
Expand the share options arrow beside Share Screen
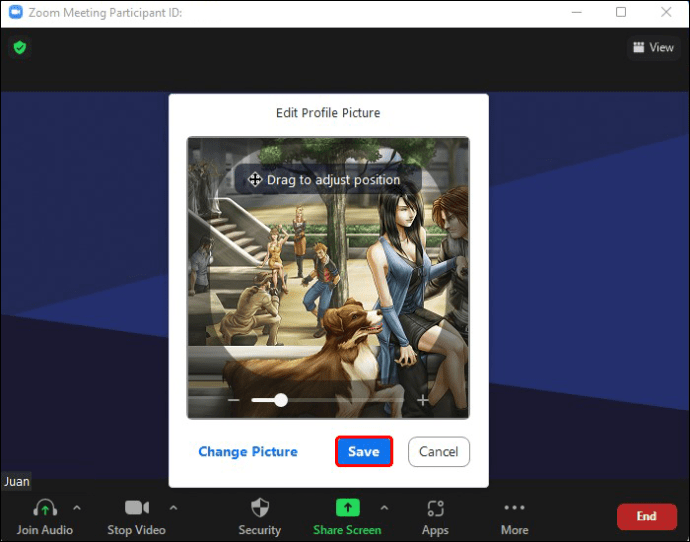point(384,508)
